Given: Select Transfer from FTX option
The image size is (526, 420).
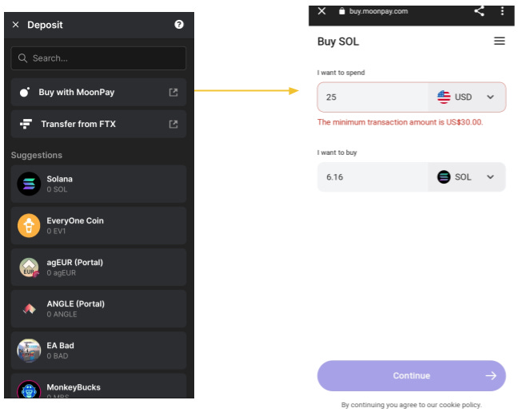Looking at the screenshot, I should 98,124.
